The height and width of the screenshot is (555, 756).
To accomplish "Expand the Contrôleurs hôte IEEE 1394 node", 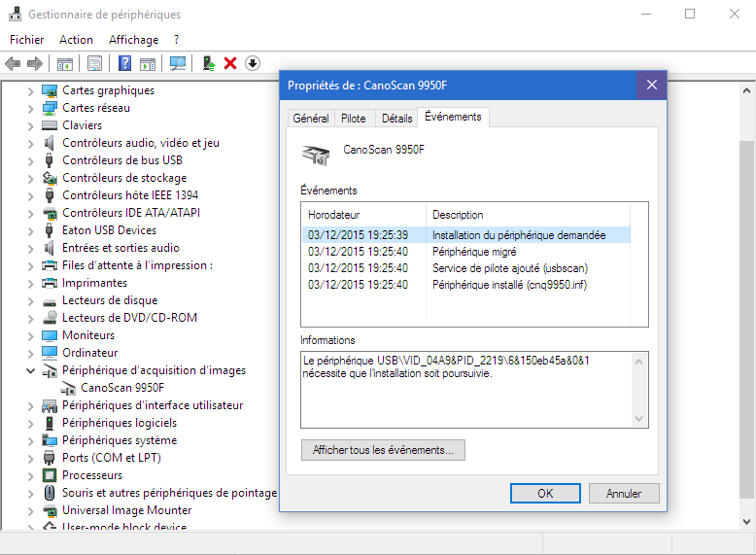I will (x=30, y=196).
